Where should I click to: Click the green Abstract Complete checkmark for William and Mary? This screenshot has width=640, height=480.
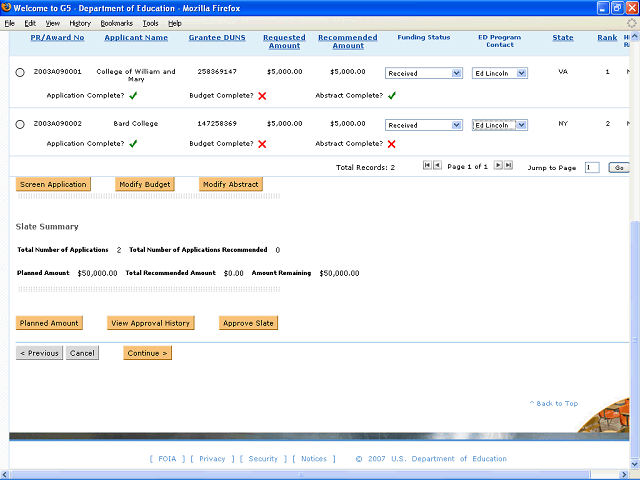pyautogui.click(x=392, y=96)
